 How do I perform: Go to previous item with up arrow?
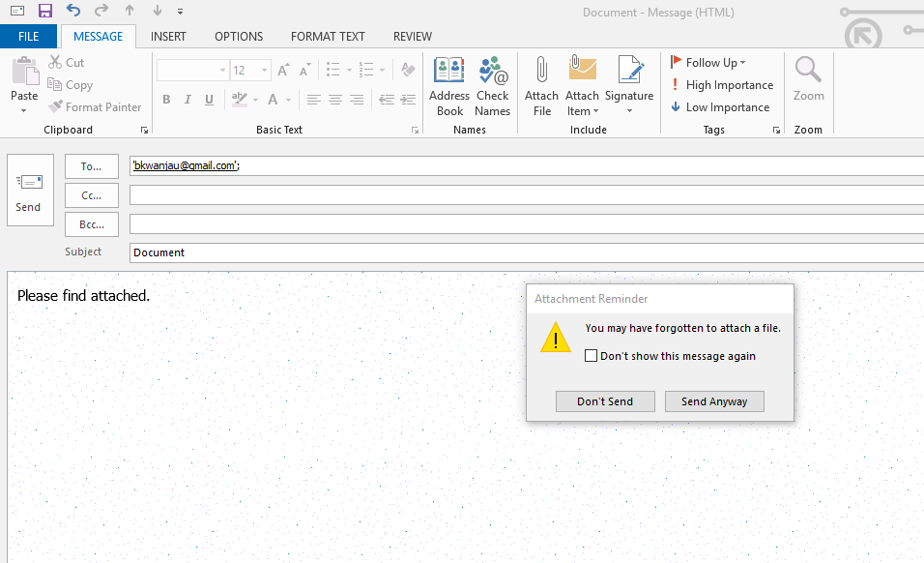130,10
